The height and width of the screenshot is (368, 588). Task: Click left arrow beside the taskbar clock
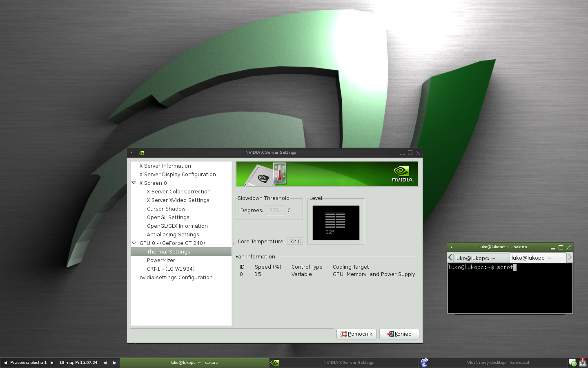[105, 363]
